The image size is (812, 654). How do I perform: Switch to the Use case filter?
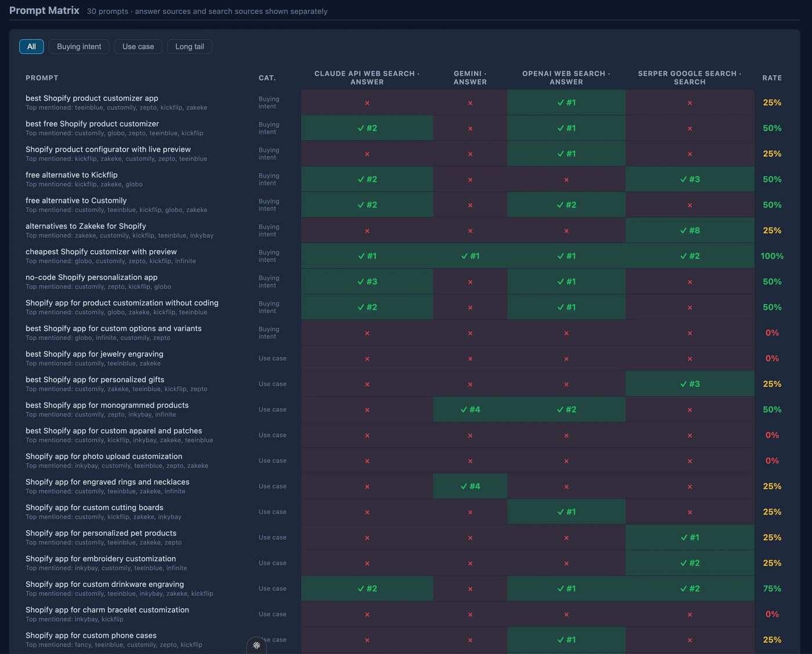pos(138,46)
